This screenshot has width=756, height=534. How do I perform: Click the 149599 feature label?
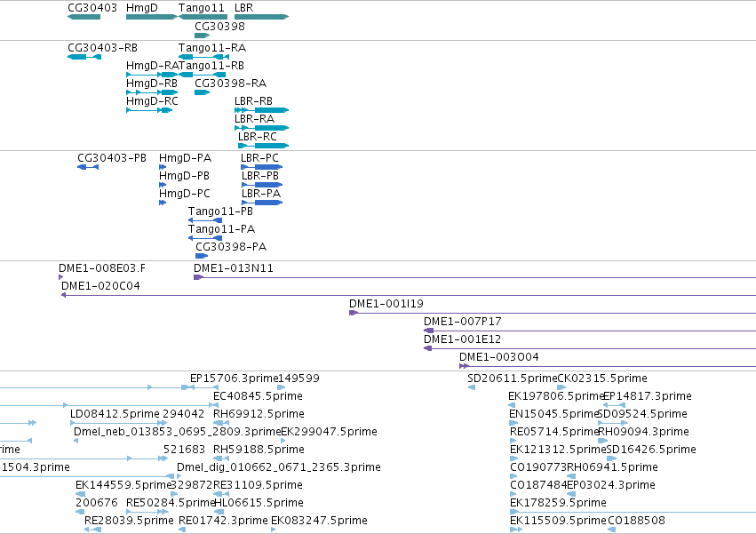tap(298, 379)
